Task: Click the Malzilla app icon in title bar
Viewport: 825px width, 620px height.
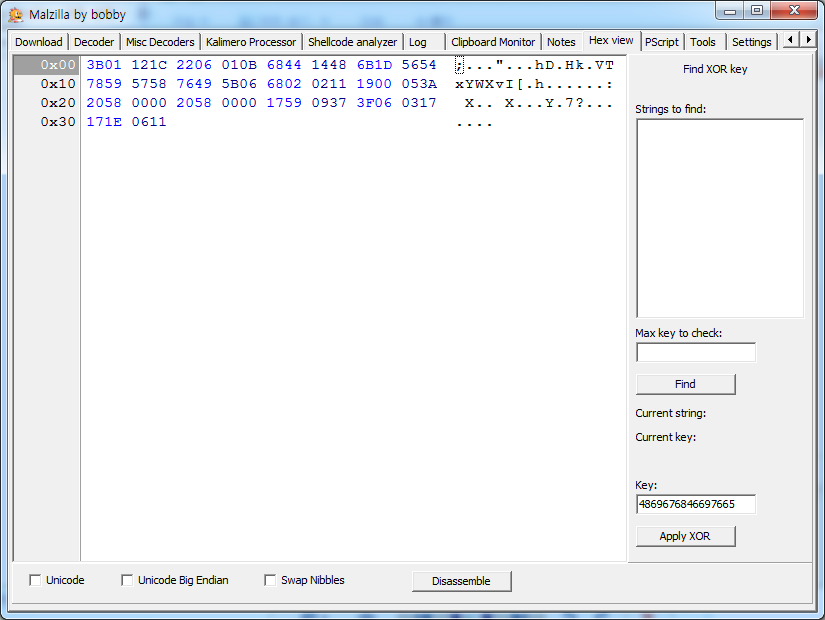Action: tap(16, 14)
